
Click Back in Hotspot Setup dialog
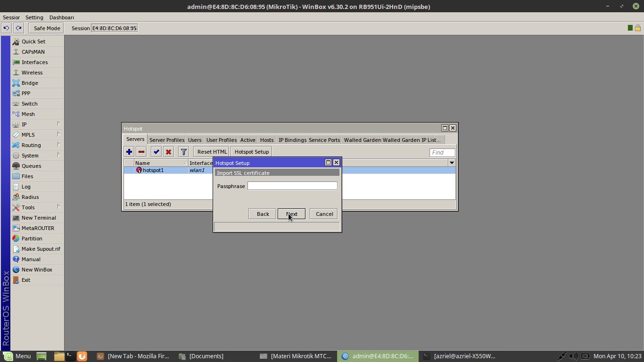click(263, 214)
